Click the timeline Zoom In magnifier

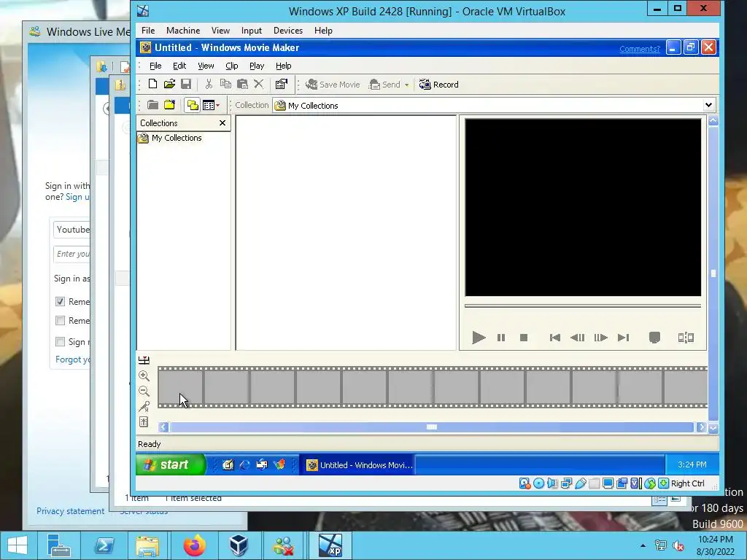(x=144, y=376)
